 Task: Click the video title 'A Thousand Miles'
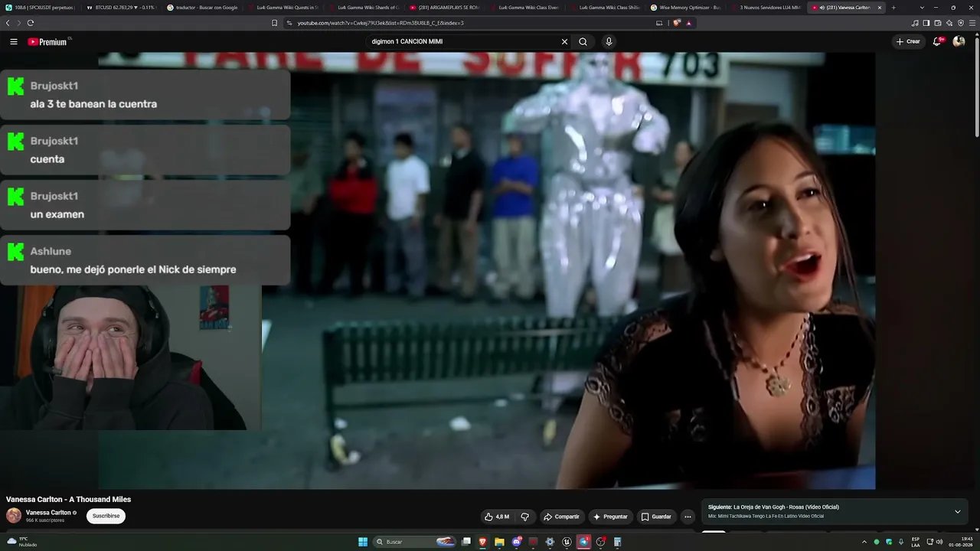(69, 500)
